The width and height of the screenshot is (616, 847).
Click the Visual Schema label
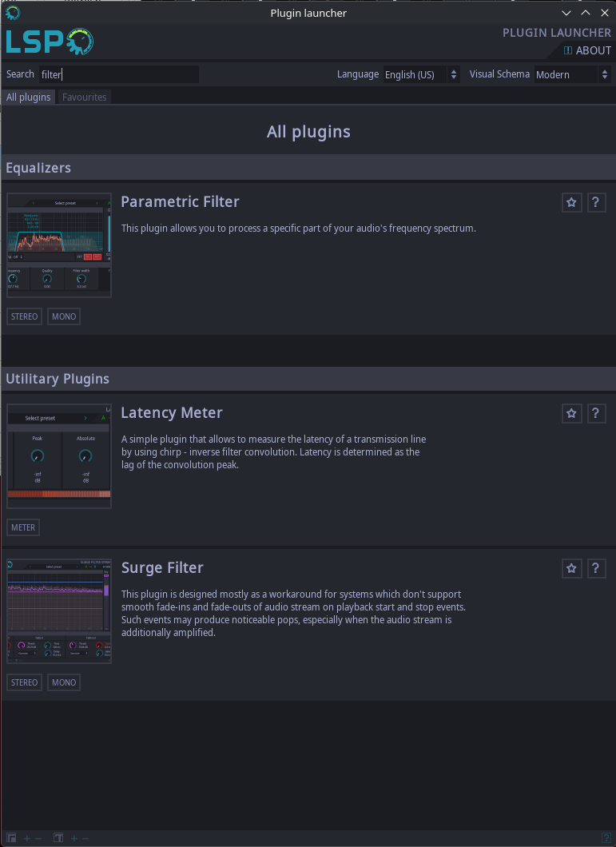499,74
